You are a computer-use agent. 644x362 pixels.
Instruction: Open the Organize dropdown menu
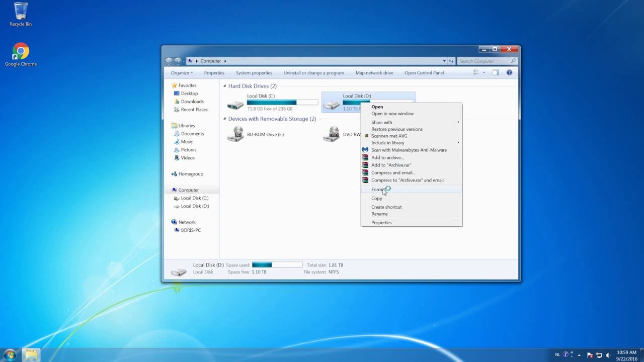pos(182,73)
